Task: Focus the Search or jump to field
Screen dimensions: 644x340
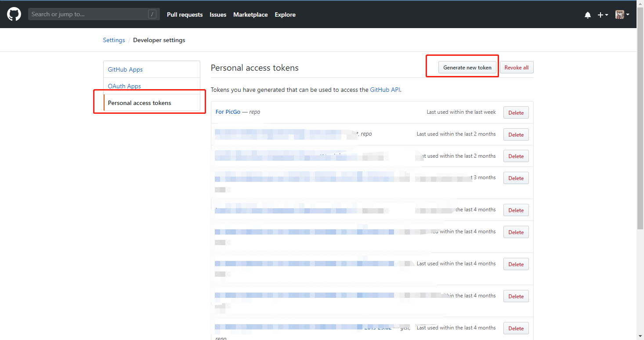Action: (94, 14)
